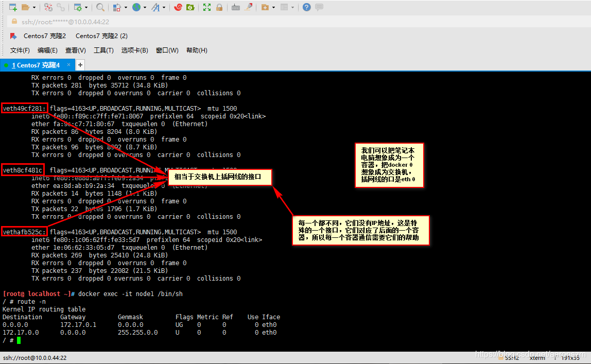591x364 pixels.
Task: Click the magnifying glass find icon
Action: click(100, 7)
